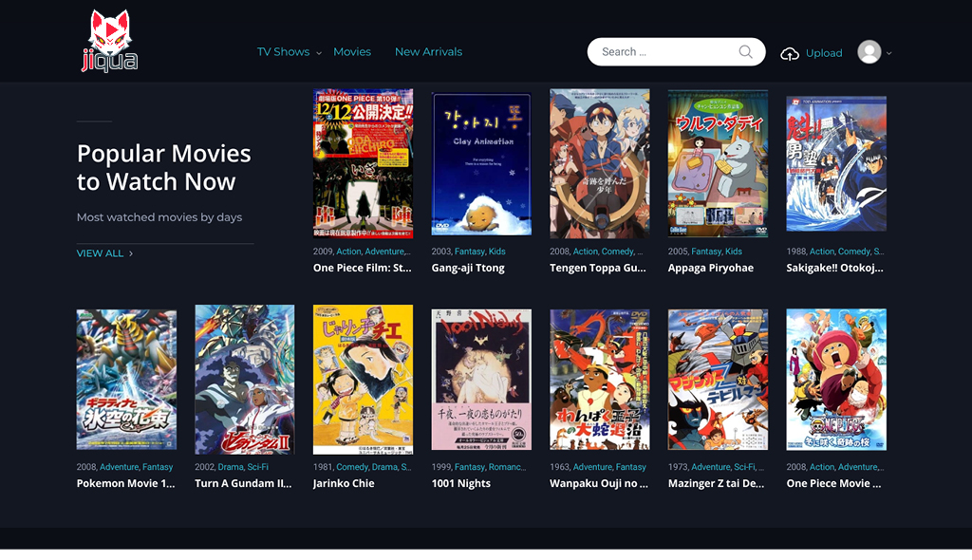The width and height of the screenshot is (972, 560).
Task: Click the One Piece Film: St... title
Action: 362,268
